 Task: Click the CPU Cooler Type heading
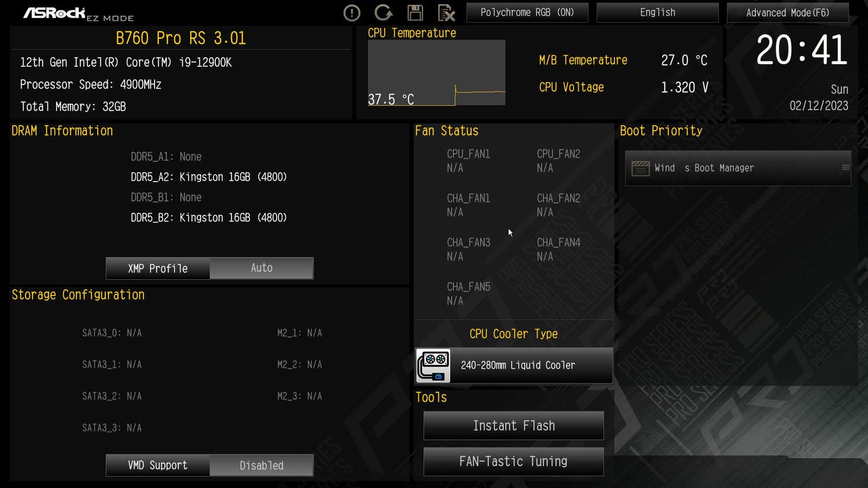pyautogui.click(x=514, y=334)
